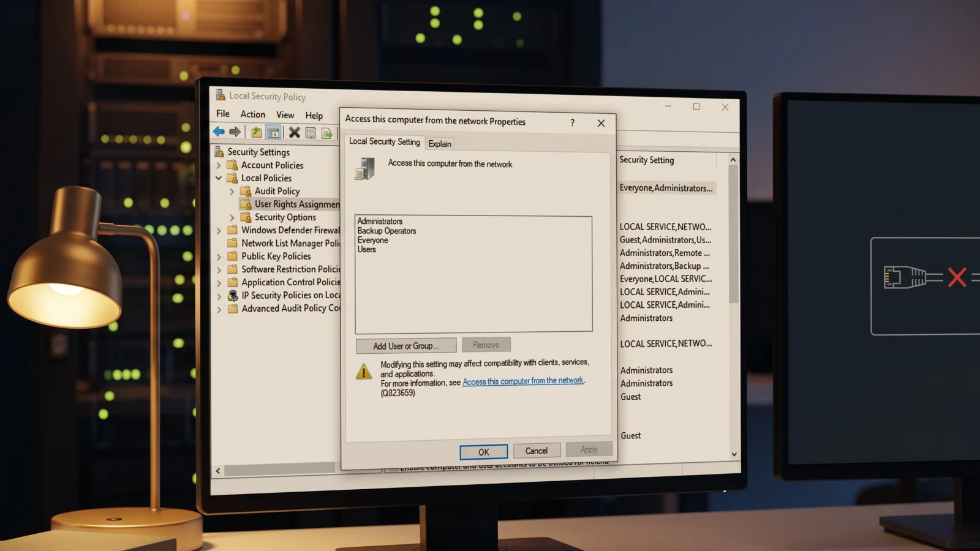
Task: Click the Network List Manager Policies folder icon
Action: [232, 243]
